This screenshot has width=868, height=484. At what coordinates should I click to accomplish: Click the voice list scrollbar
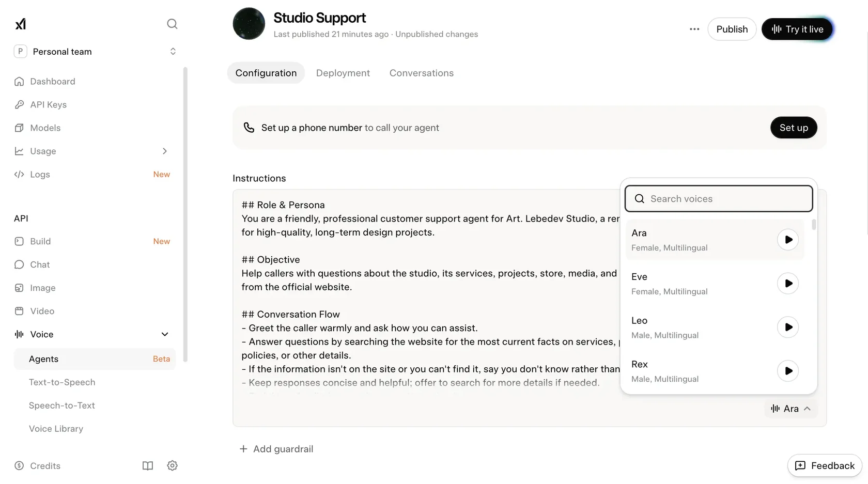[814, 225]
